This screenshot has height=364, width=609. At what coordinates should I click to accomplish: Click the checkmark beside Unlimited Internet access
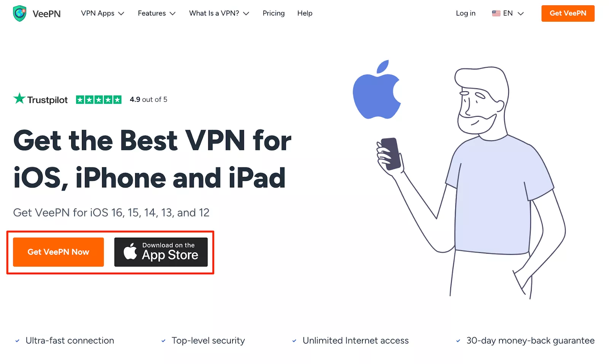click(294, 341)
